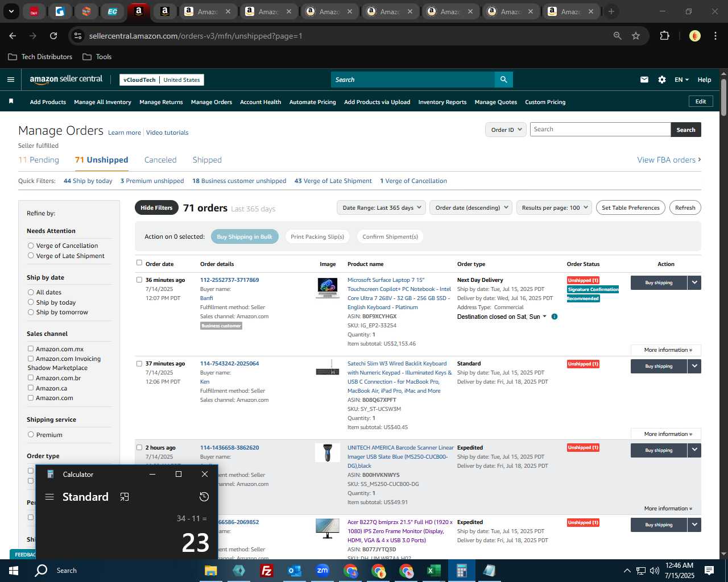Image resolution: width=728 pixels, height=582 pixels.
Task: Open order link 114-7543242-2025064
Action: point(229,363)
